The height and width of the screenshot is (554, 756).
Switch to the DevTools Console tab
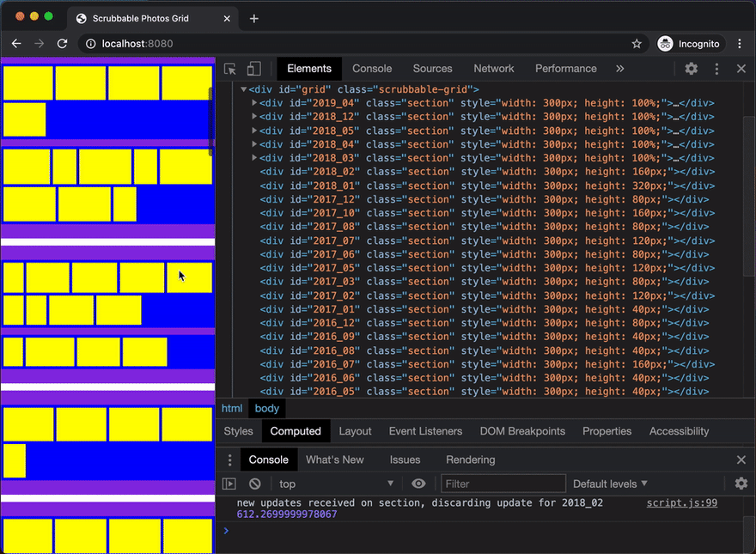372,69
